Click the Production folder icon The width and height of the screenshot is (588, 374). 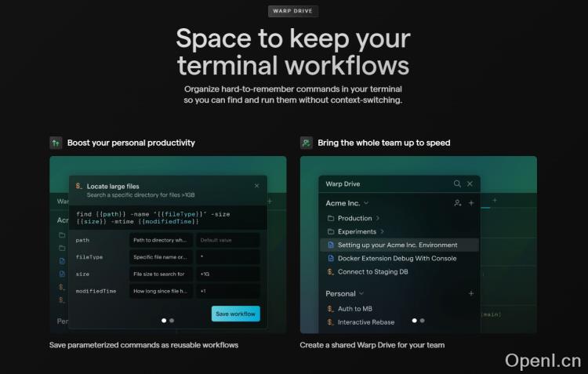[x=331, y=218]
